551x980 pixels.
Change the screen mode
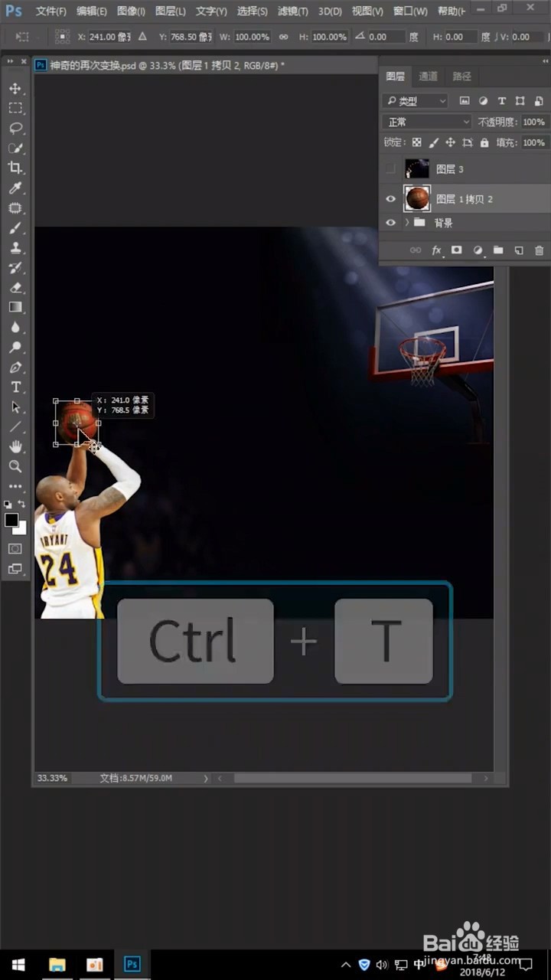click(15, 569)
